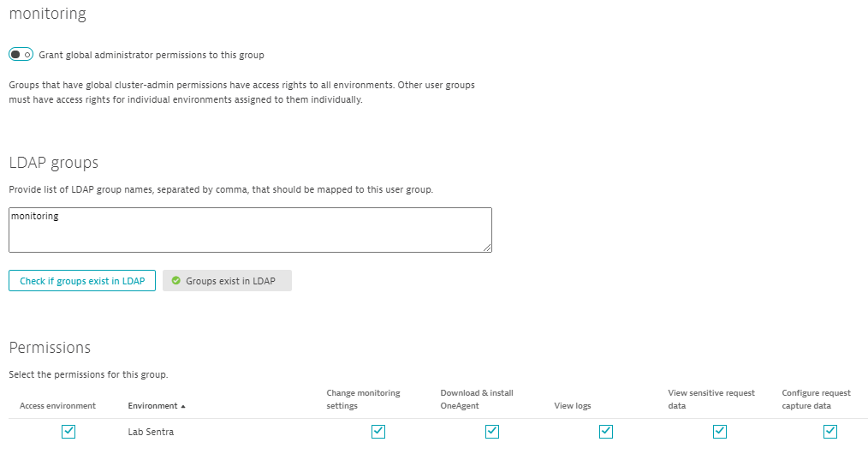Screen dimensions: 868x460
Task: Click Check if groups exist in LDAP
Action: pos(82,281)
